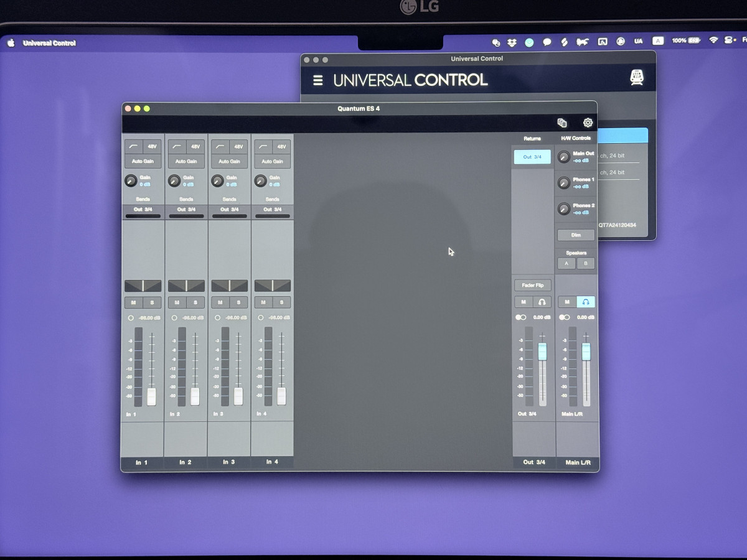Toggle 48V phantom power on In 2

(x=195, y=147)
